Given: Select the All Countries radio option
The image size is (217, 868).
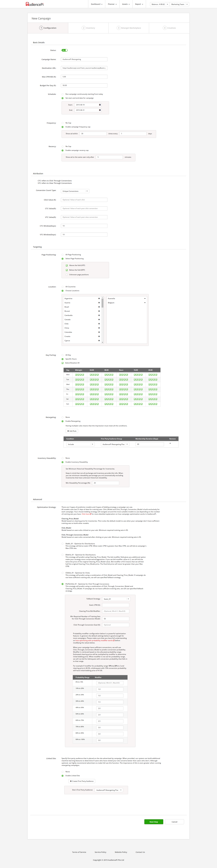Looking at the screenshot, I should click(63, 287).
